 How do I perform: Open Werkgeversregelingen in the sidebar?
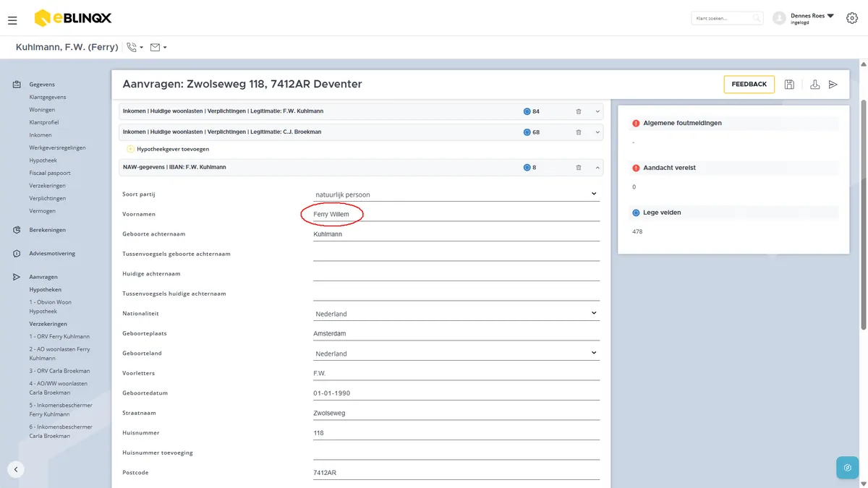58,147
